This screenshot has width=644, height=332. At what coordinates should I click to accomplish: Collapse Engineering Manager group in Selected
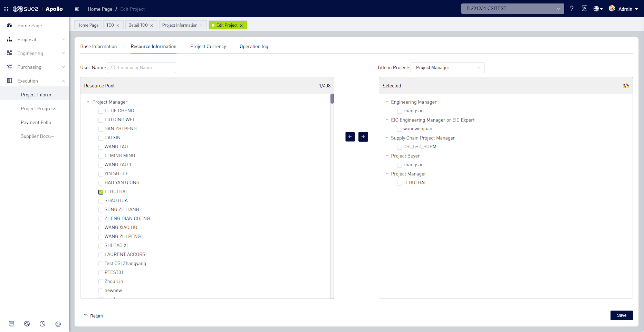point(387,102)
